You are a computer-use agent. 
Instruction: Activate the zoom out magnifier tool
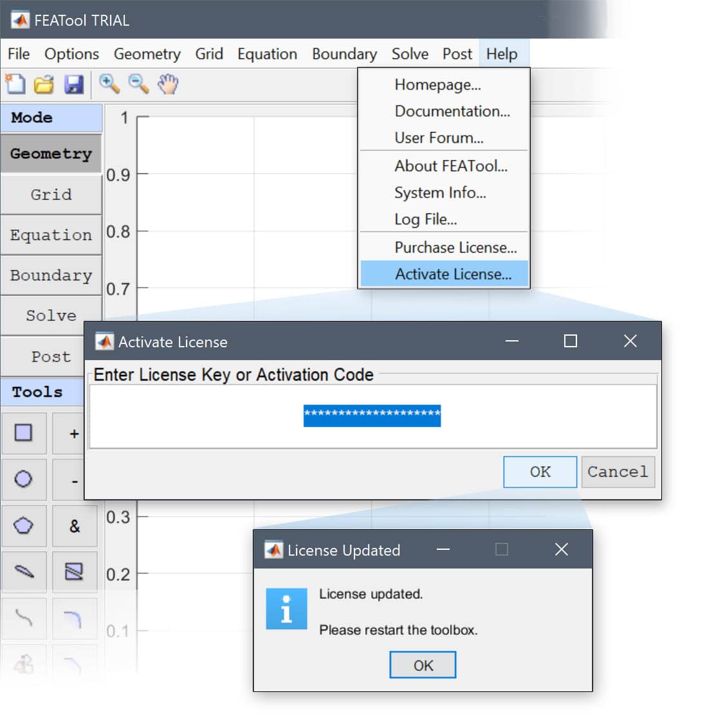click(x=138, y=84)
